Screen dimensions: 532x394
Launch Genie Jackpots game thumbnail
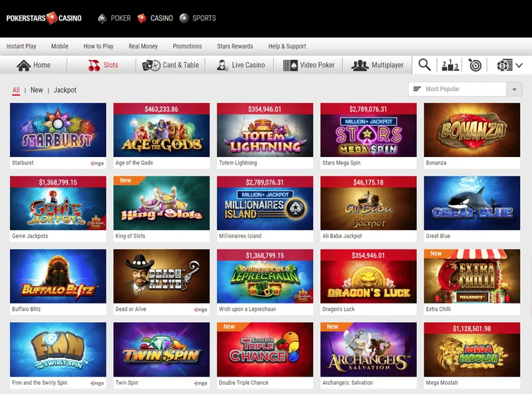[x=58, y=203]
